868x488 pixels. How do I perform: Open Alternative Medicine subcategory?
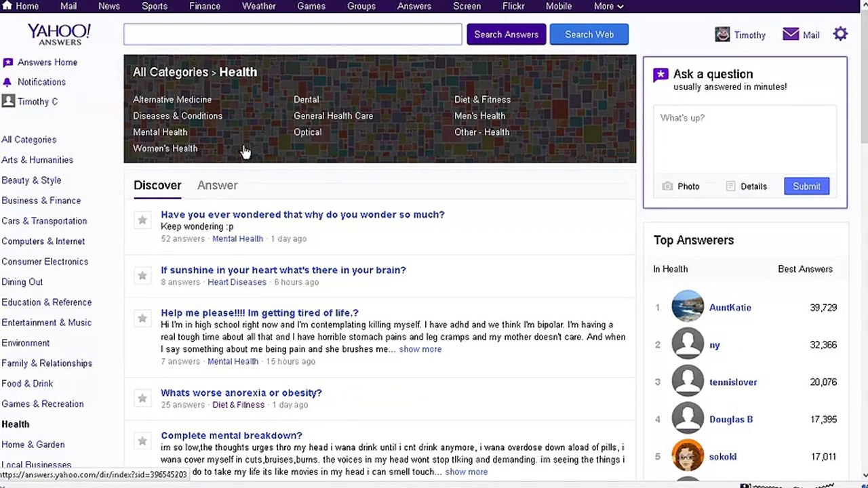pos(172,100)
